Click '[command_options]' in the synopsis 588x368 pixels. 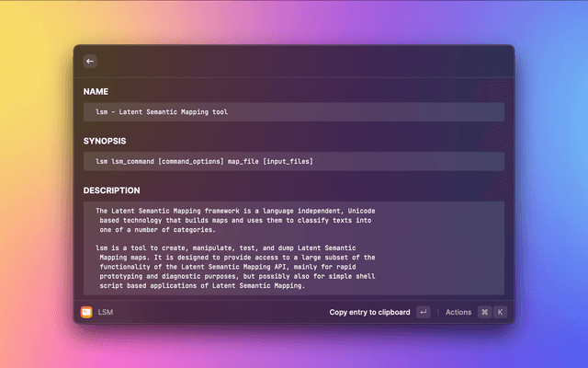click(191, 162)
